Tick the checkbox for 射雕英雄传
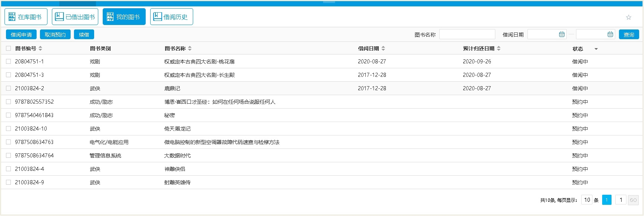The width and height of the screenshot is (644, 216). click(x=8, y=182)
